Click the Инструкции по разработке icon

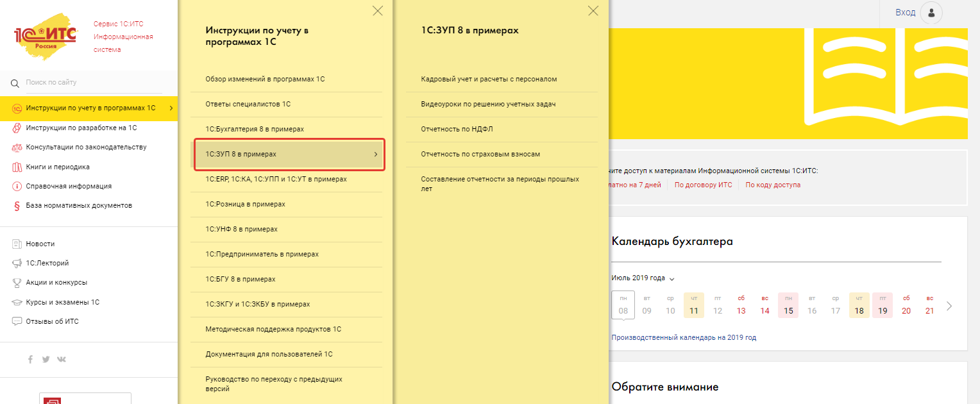click(17, 128)
